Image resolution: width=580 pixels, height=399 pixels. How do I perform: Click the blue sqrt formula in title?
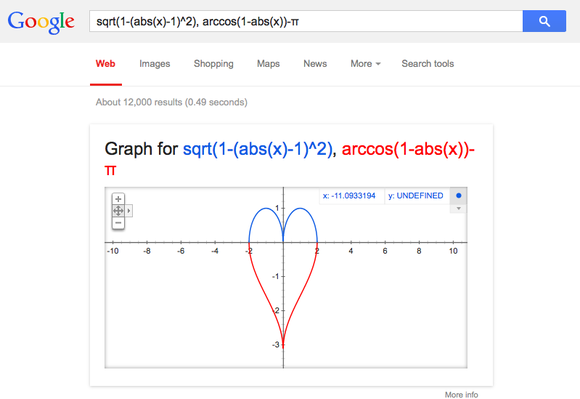(x=257, y=149)
